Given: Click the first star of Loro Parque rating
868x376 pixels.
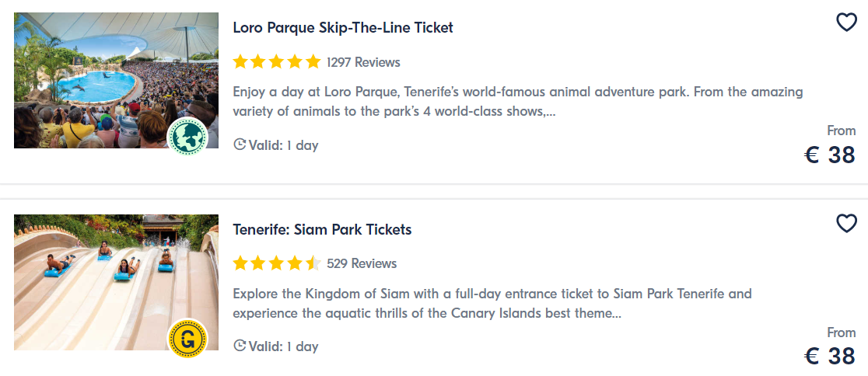Looking at the screenshot, I should 240,61.
